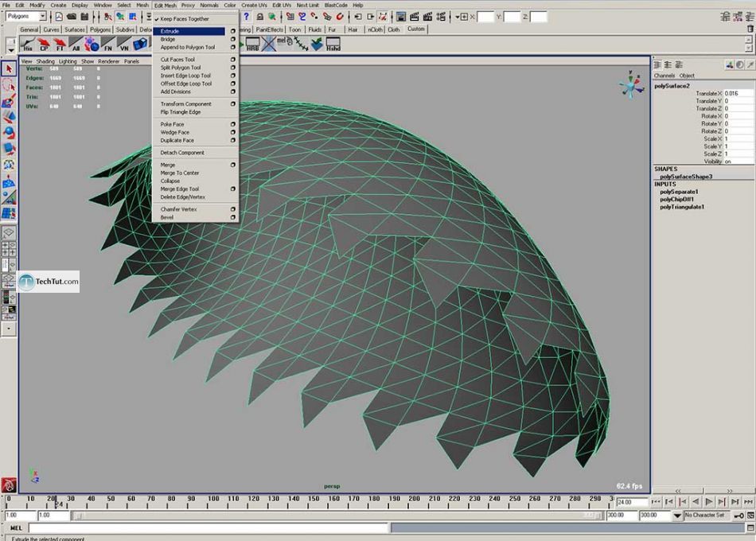Switch to the Custom shelf tab
This screenshot has width=756, height=541.
tap(415, 29)
